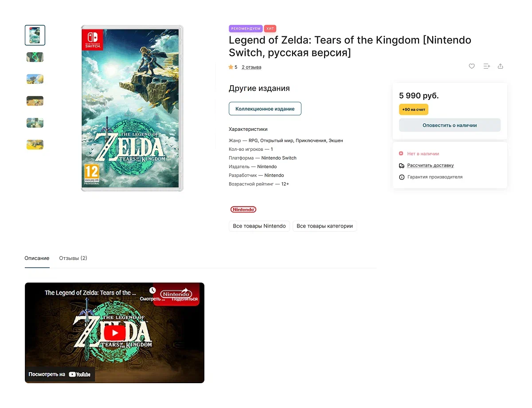Select the first cover art thumbnail

tap(35, 35)
